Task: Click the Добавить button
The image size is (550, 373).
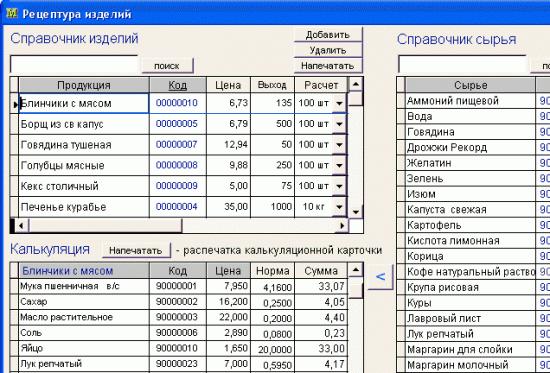Action: tap(328, 35)
